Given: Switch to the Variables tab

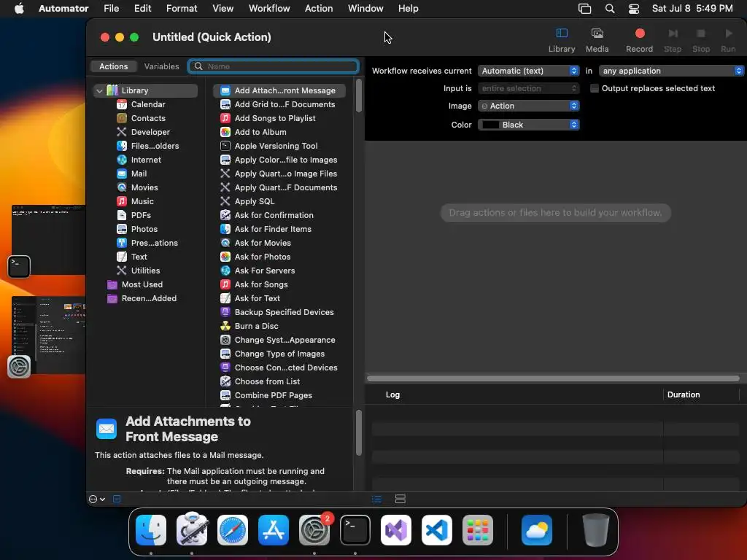Looking at the screenshot, I should [161, 66].
